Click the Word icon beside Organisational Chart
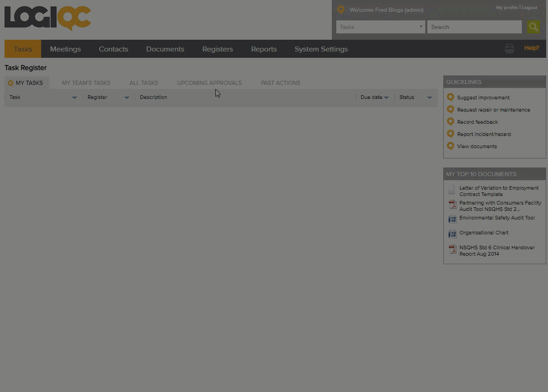 click(452, 234)
